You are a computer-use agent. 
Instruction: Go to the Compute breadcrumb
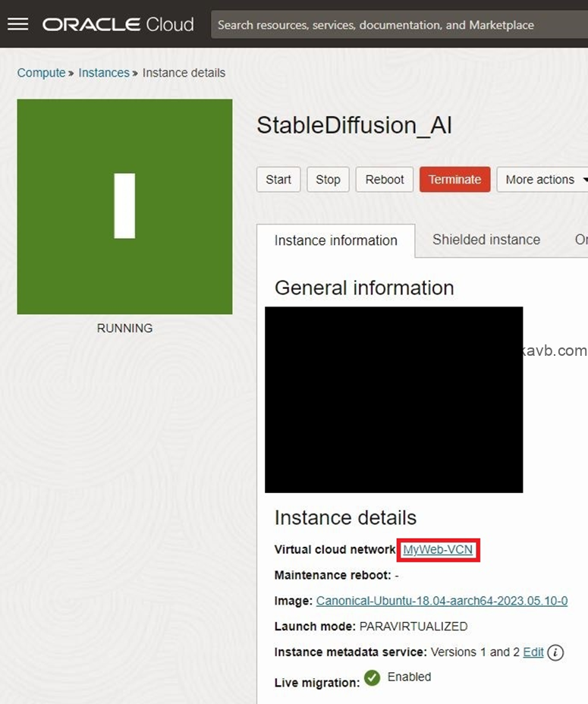[41, 73]
